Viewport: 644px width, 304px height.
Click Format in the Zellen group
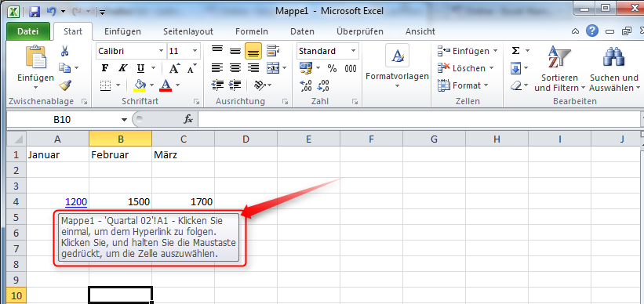pyautogui.click(x=463, y=85)
